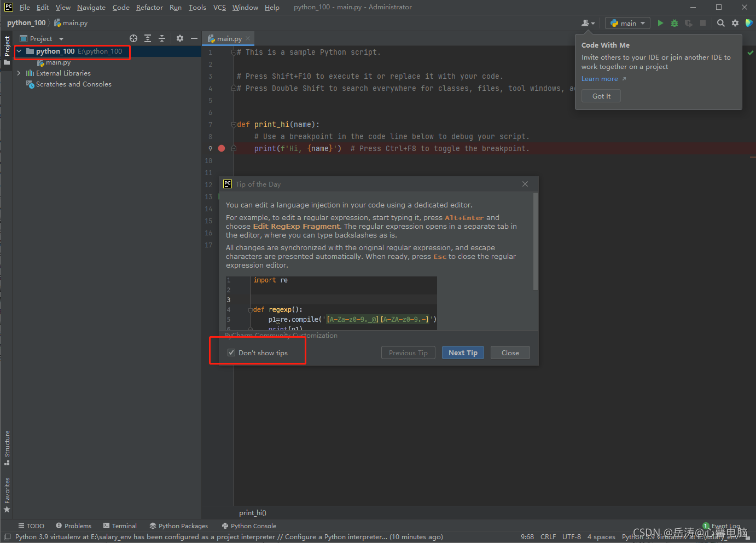Hide the Project panel with minus icon
The width and height of the screenshot is (756, 543).
[194, 38]
